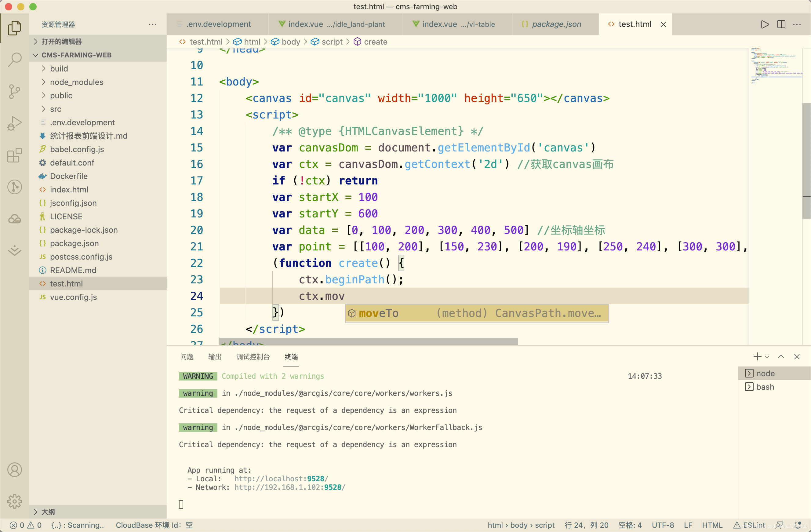Screen dimensions: 811x532
Task: Change indentation spaces setting in status bar
Action: [x=630, y=525]
